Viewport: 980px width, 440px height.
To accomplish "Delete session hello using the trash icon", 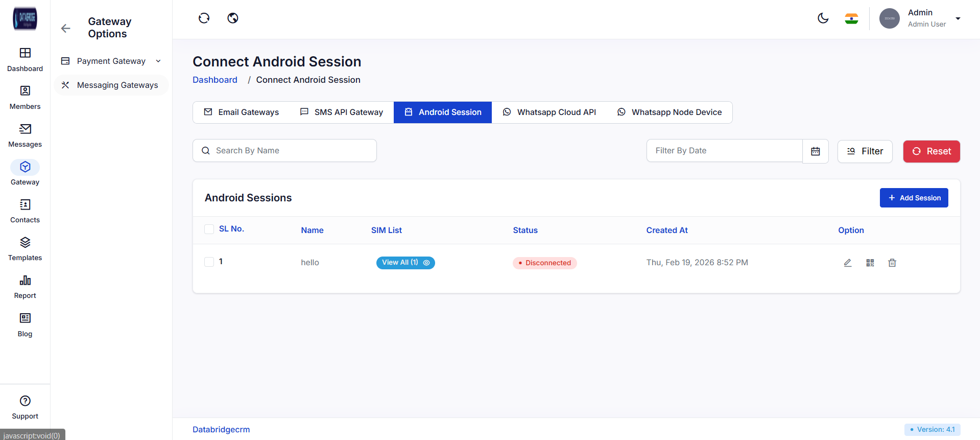I will click(892, 263).
